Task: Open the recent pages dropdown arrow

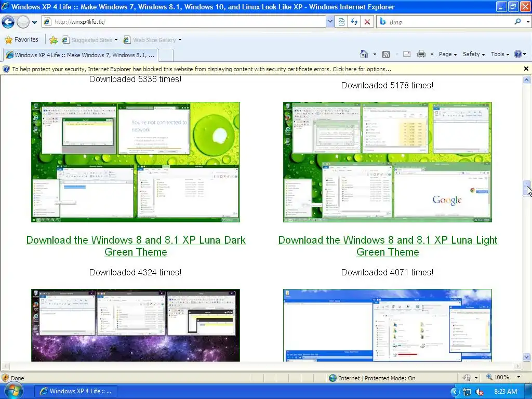Action: [x=34, y=22]
